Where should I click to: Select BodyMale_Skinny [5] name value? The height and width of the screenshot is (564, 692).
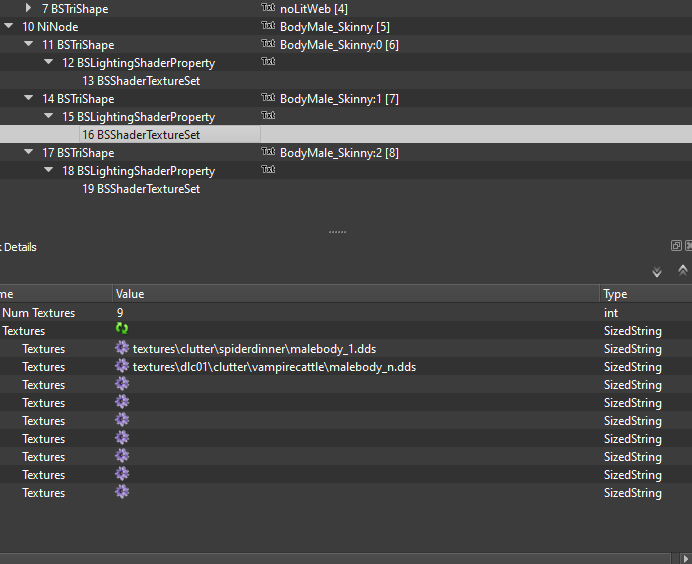(x=335, y=27)
